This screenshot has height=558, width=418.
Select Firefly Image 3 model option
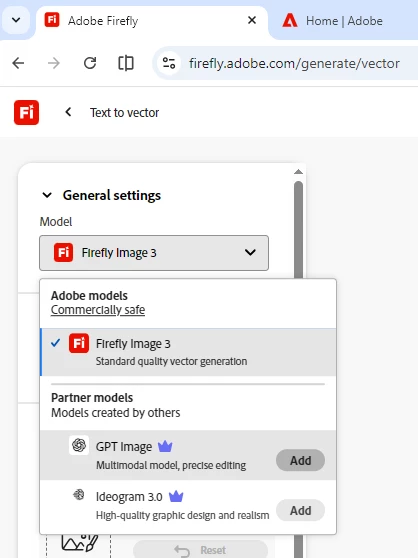[188, 352]
